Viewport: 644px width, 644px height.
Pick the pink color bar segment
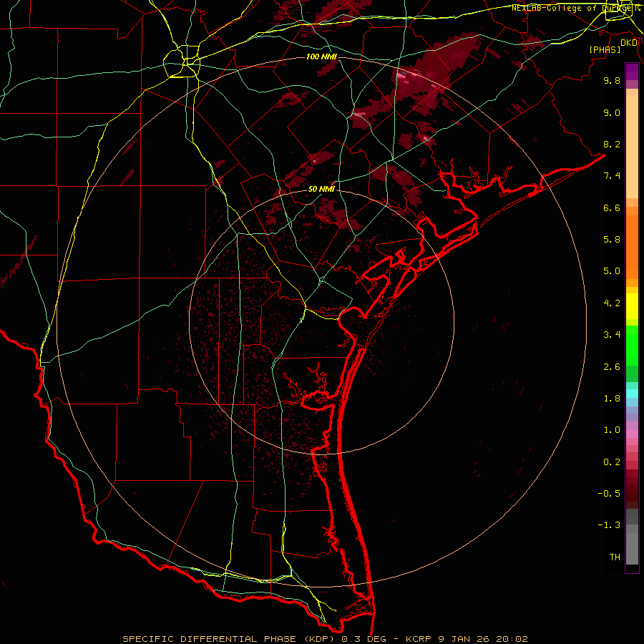coord(632,434)
